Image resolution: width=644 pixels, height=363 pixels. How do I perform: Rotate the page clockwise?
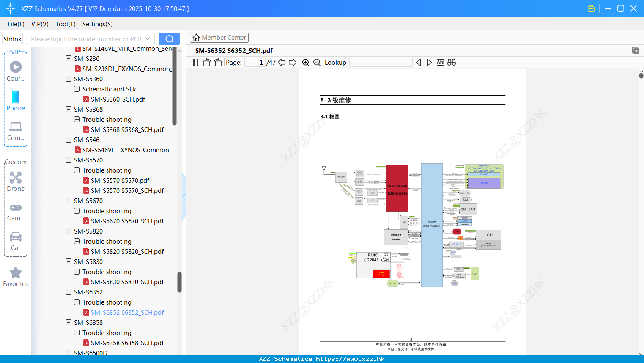click(218, 63)
